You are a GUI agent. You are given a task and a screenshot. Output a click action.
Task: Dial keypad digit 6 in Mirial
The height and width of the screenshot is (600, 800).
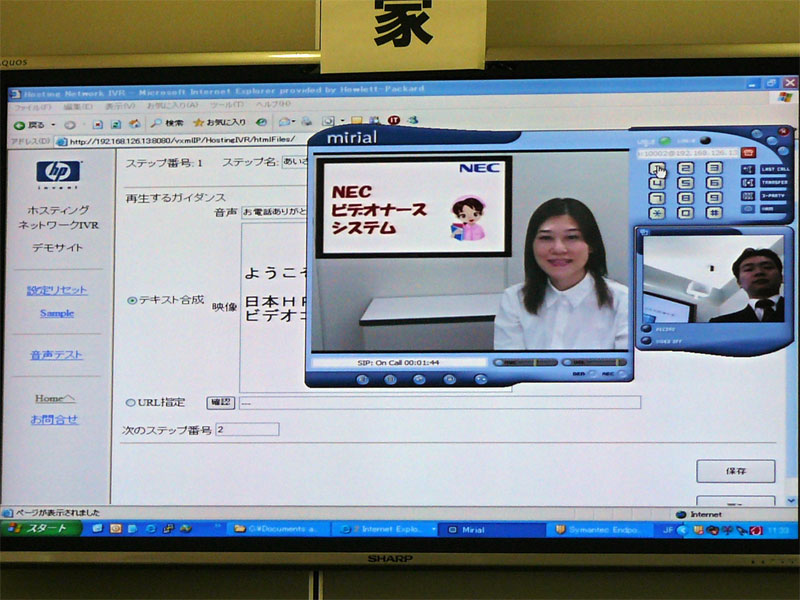point(714,183)
